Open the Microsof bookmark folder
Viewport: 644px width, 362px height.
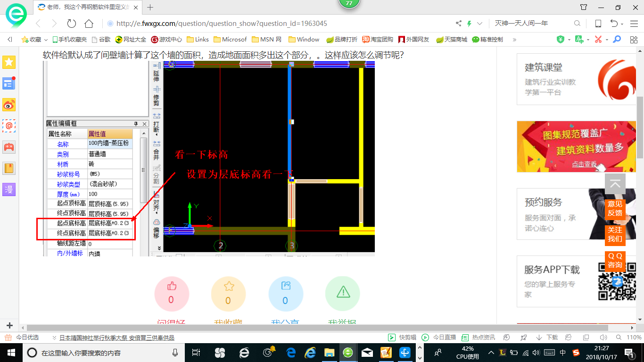click(230, 40)
